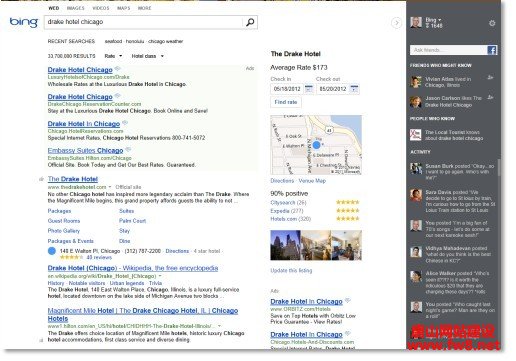Click hotel exterior photo thumbnail
Screen dimensions: 516x361
coord(286,245)
